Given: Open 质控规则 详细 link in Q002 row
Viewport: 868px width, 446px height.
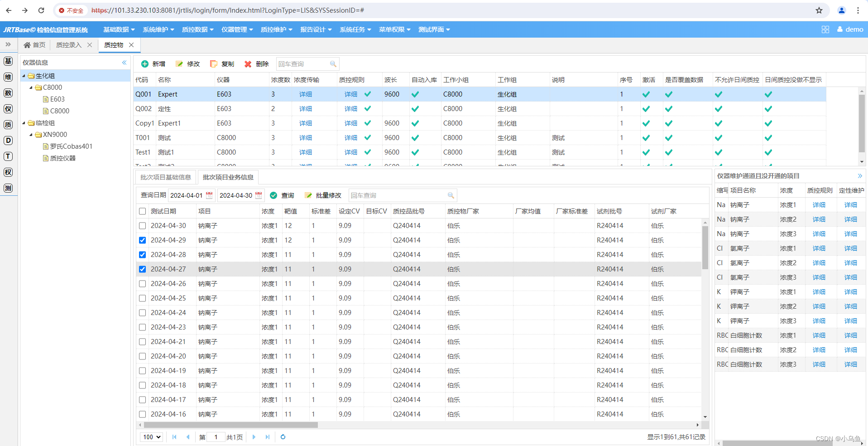Looking at the screenshot, I should pyautogui.click(x=351, y=109).
